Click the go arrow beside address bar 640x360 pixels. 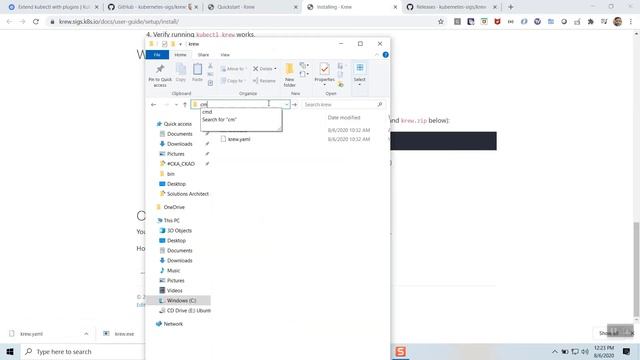coord(294,104)
